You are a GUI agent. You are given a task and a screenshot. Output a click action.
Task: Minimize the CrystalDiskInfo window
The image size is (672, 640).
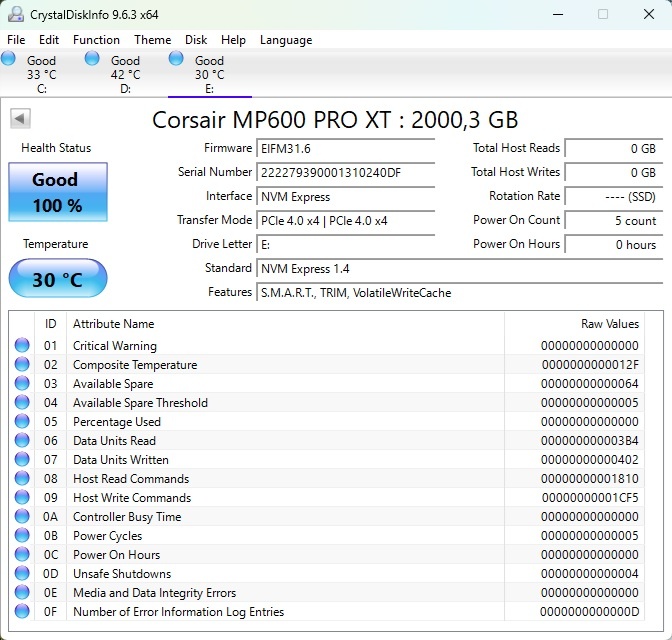[x=558, y=15]
